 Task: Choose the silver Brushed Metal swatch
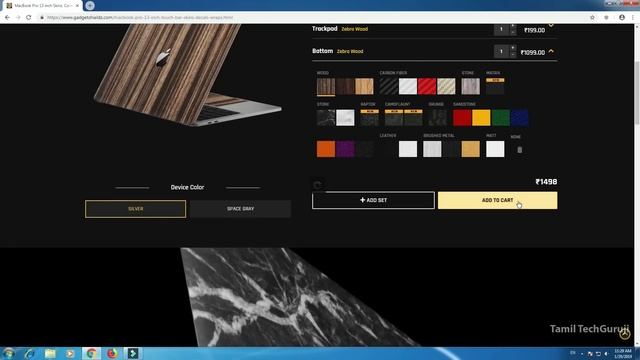pyautogui.click(x=432, y=149)
